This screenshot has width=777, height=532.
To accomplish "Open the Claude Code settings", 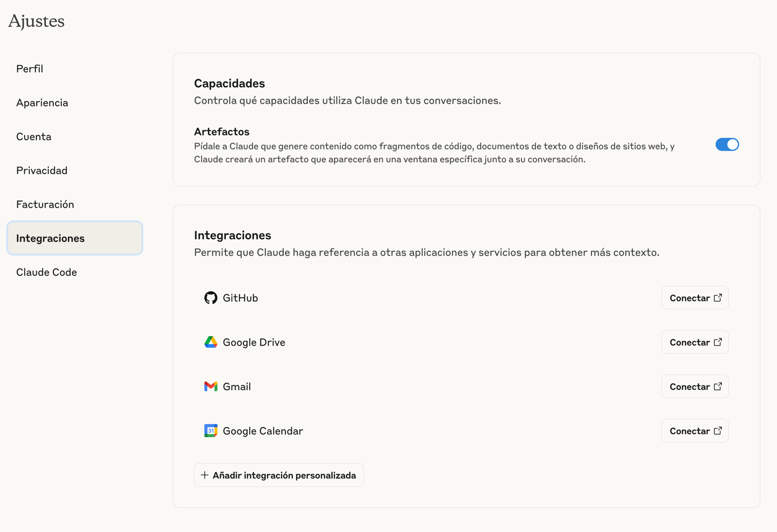I will pyautogui.click(x=47, y=272).
